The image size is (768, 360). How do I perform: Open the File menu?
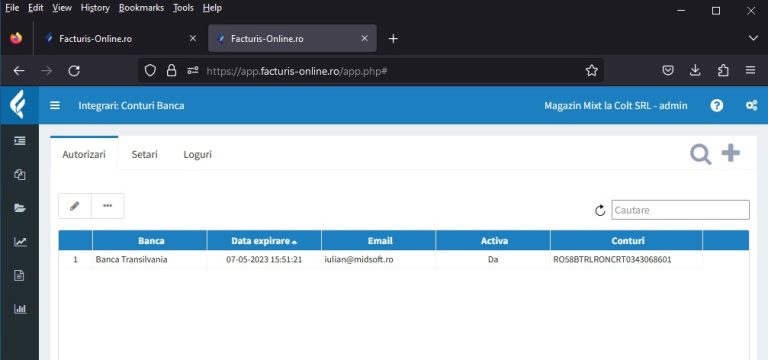[12, 8]
